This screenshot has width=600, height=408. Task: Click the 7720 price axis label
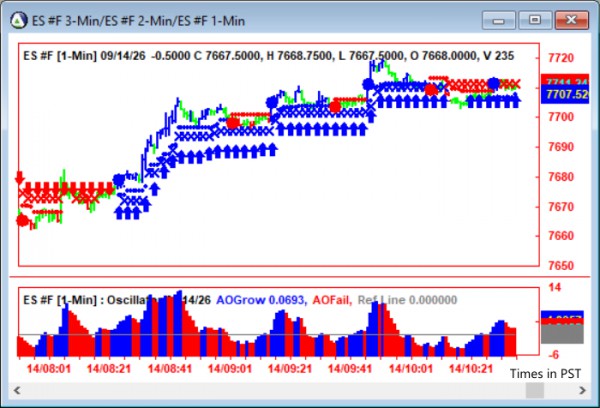[x=561, y=58]
